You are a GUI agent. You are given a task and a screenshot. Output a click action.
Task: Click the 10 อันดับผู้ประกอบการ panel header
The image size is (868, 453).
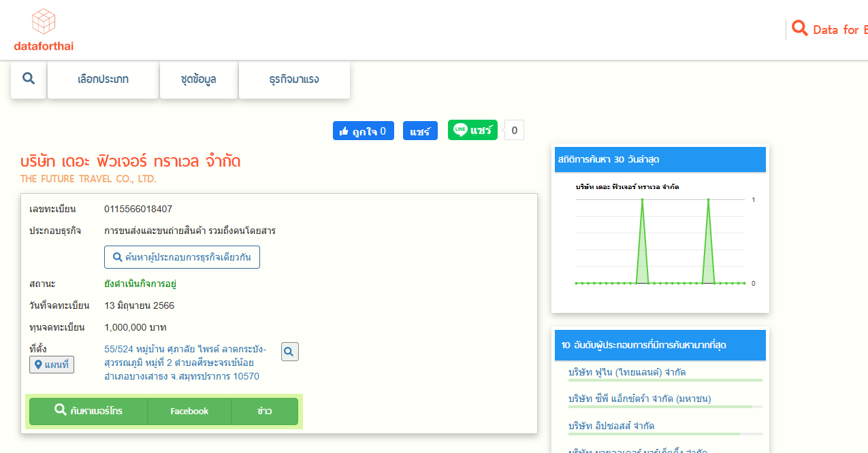coord(660,345)
